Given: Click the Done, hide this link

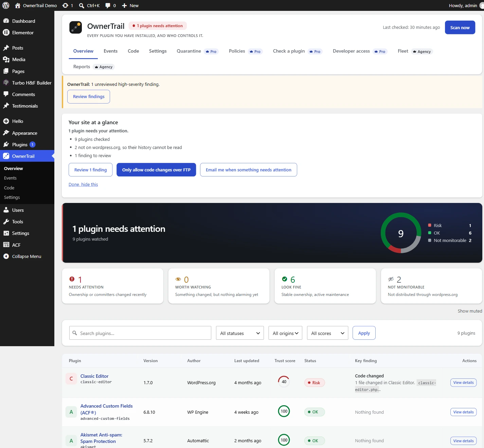Looking at the screenshot, I should tap(83, 184).
